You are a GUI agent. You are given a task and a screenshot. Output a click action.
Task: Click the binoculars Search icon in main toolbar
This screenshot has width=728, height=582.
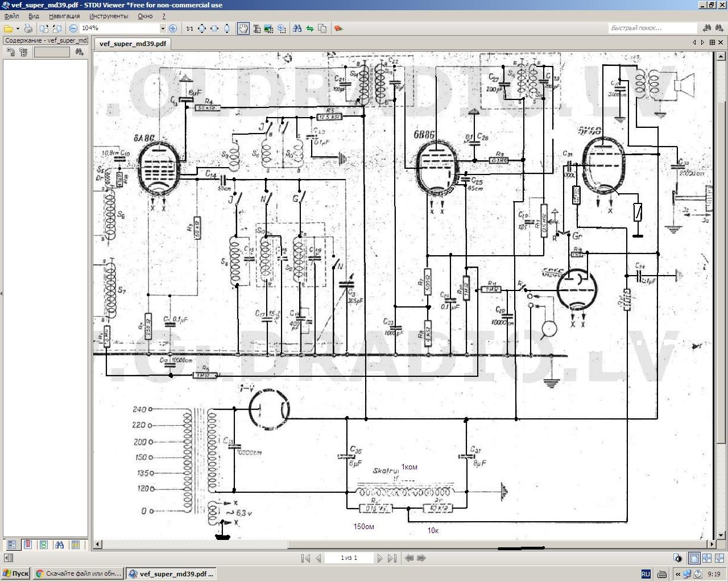pos(297,28)
